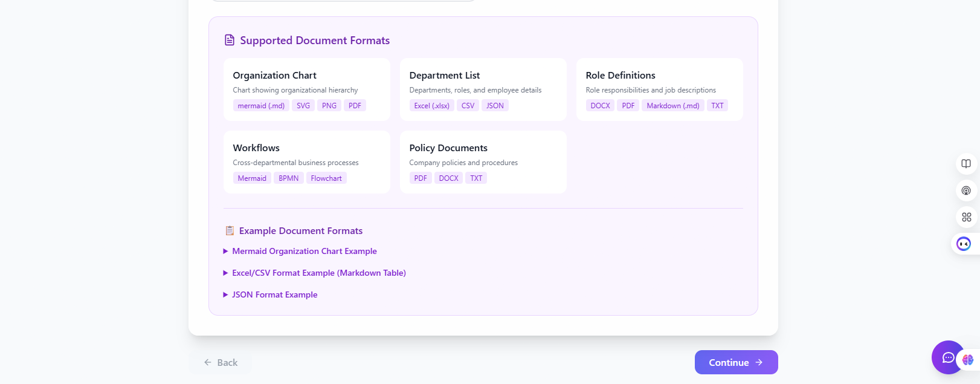Click the DOCX tag under Policy Documents
Viewport: 980px width, 384px height.
tap(448, 178)
